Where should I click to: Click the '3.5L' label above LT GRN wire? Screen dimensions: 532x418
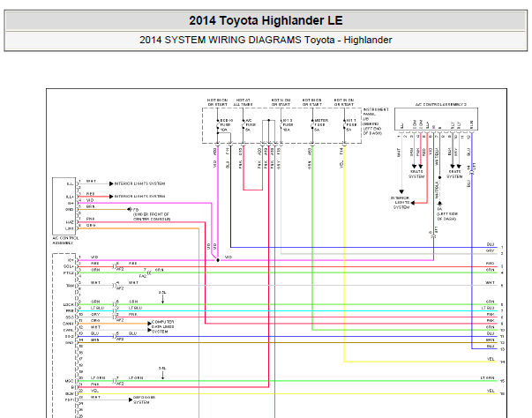click(162, 368)
